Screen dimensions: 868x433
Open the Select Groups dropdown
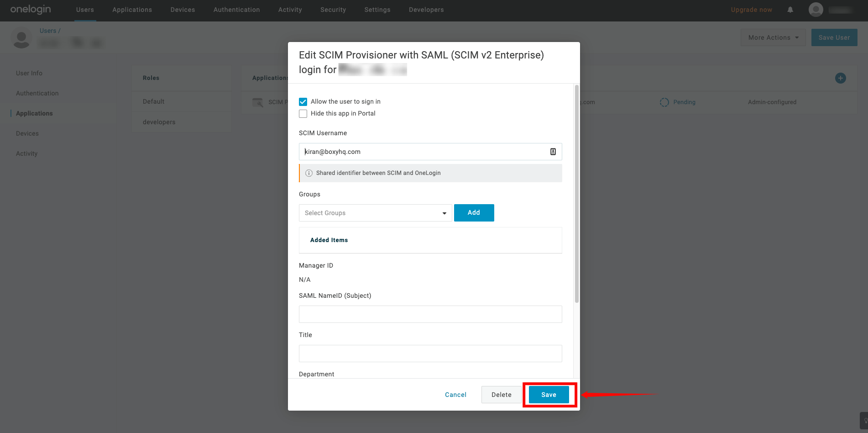[375, 213]
